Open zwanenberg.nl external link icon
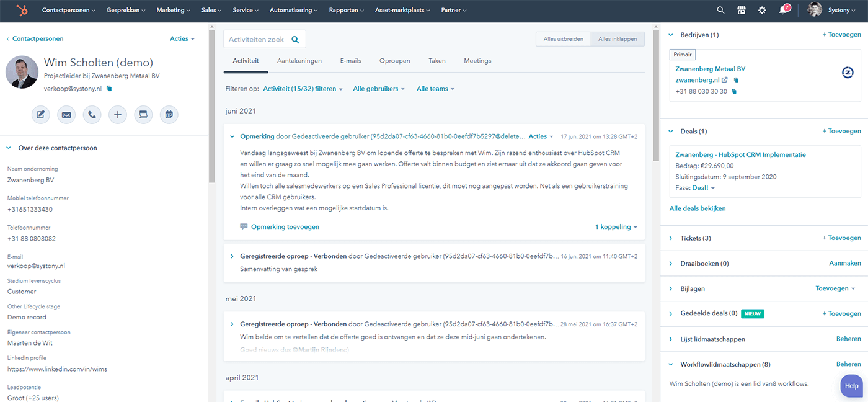 tap(725, 80)
